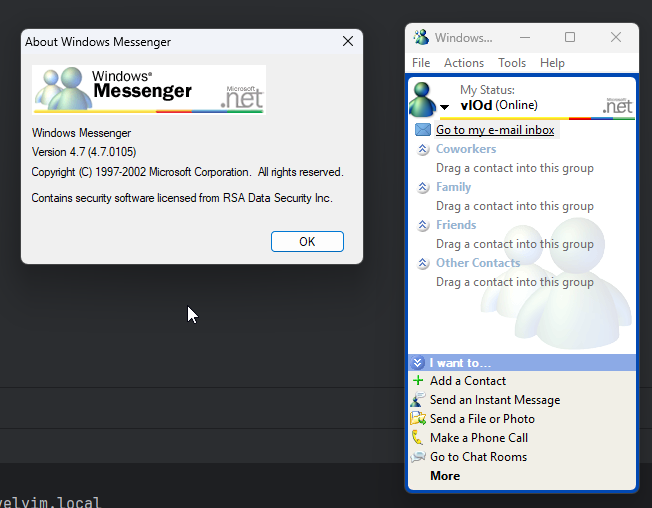Click the Version 4.7 (4.7.0105) text

[x=84, y=152]
